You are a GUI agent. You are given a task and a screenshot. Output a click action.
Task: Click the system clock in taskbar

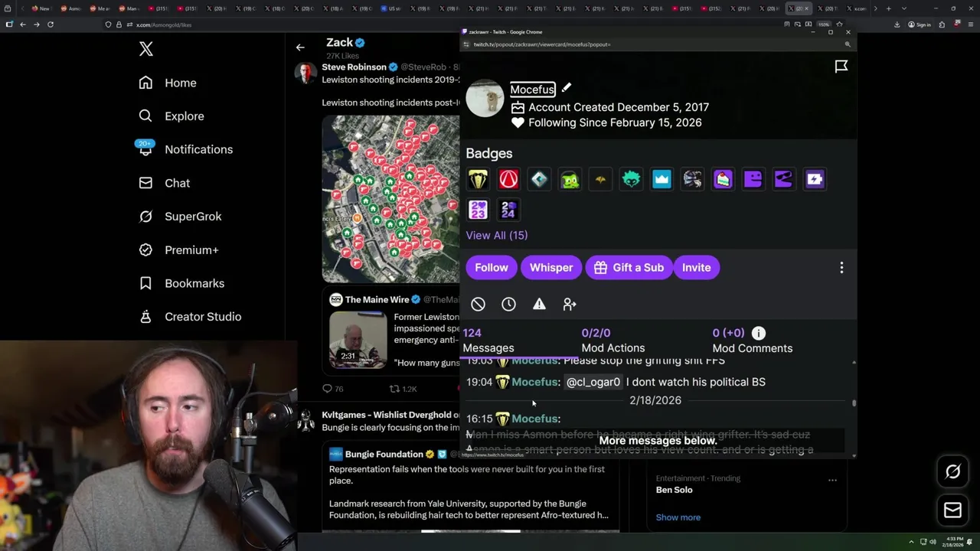tap(954, 543)
